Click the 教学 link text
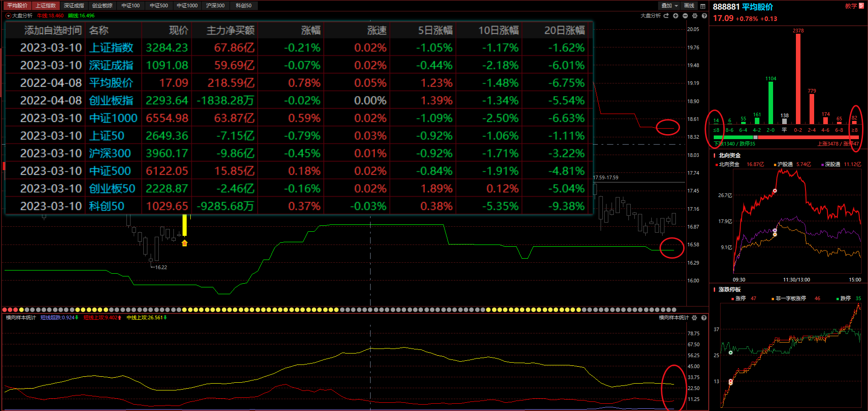Image resolution: width=868 pixels, height=411 pixels. click(851, 6)
